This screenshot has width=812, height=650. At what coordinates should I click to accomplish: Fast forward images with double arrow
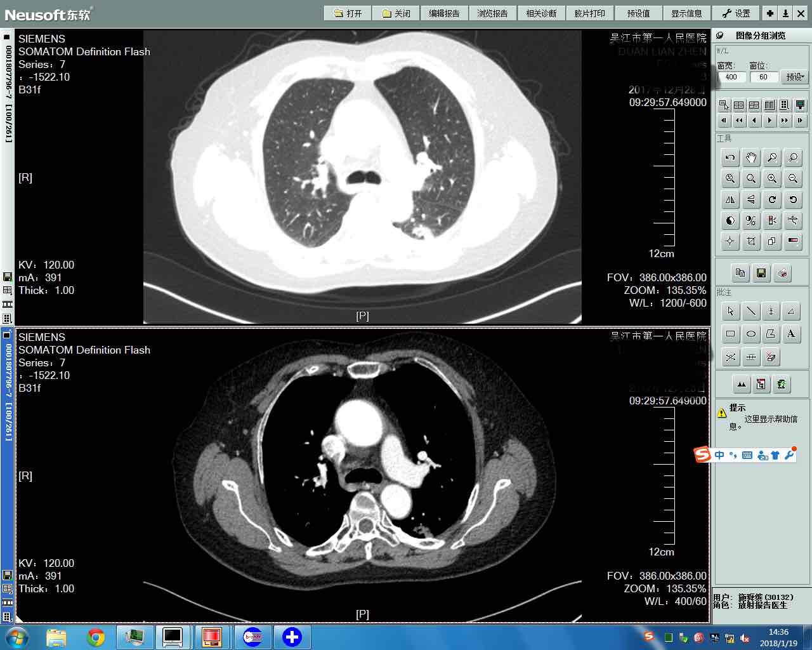click(x=785, y=121)
